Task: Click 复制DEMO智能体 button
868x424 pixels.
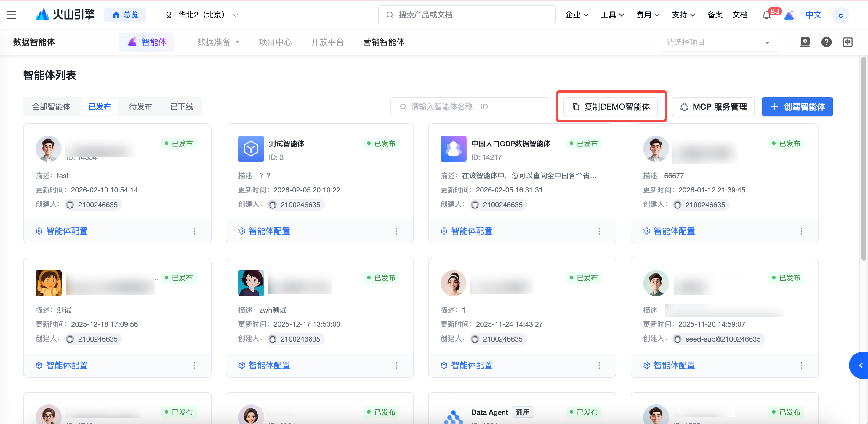Action: [611, 107]
